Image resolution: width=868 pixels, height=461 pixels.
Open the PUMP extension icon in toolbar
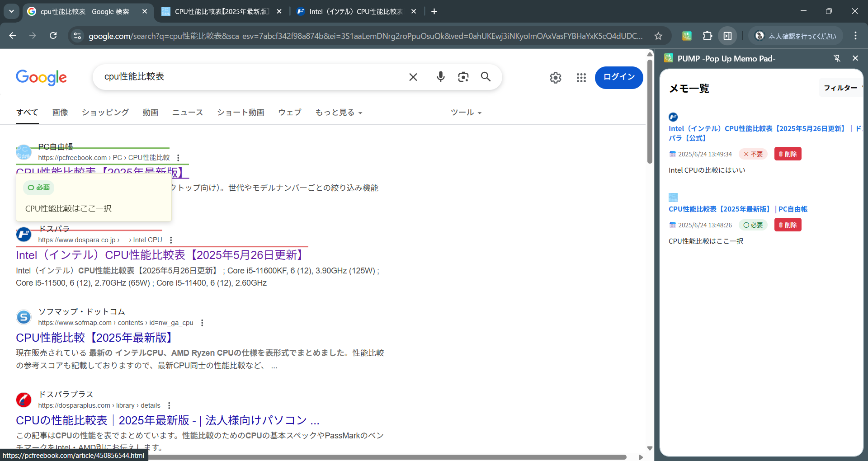pyautogui.click(x=687, y=36)
